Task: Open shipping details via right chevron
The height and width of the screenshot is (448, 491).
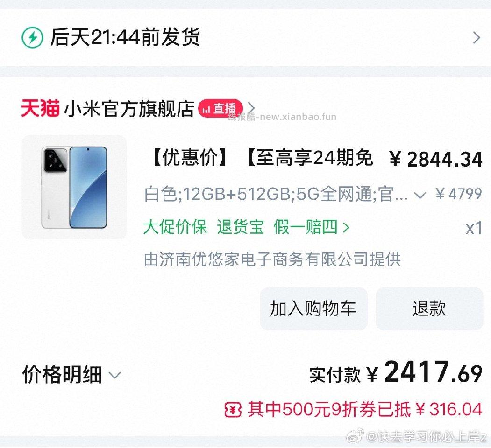Action: [476, 37]
